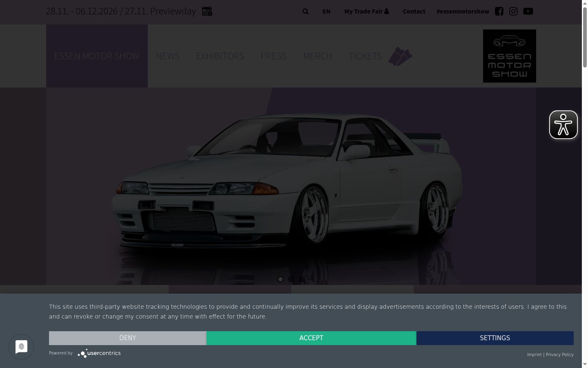
Task: Open the Imprint link
Action: pyautogui.click(x=535, y=355)
